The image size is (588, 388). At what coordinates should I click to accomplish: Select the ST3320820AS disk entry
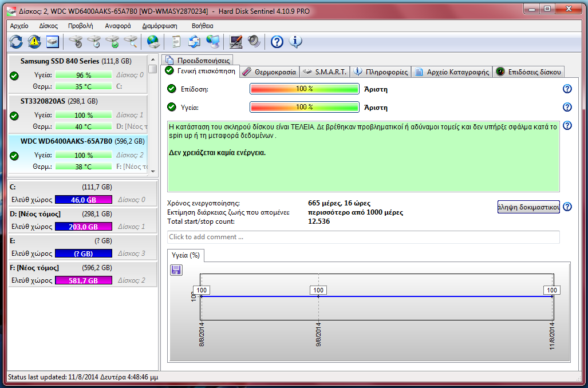pyautogui.click(x=78, y=113)
